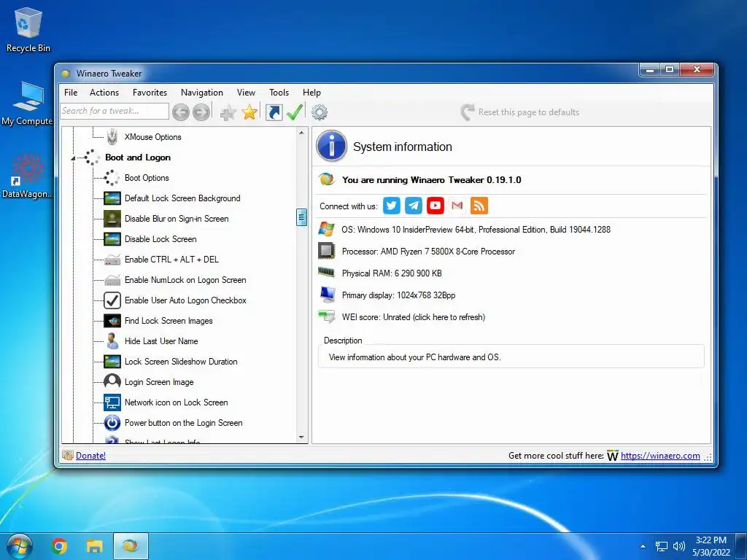
Task: Click the Enable CTRL + ALT + DEL keyboard icon
Action: point(112,260)
